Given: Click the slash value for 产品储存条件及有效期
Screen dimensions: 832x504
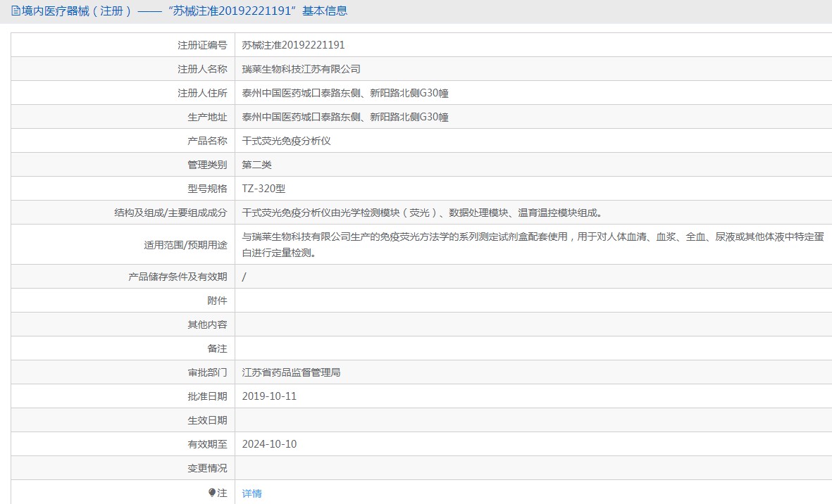Looking at the screenshot, I should (x=244, y=277).
